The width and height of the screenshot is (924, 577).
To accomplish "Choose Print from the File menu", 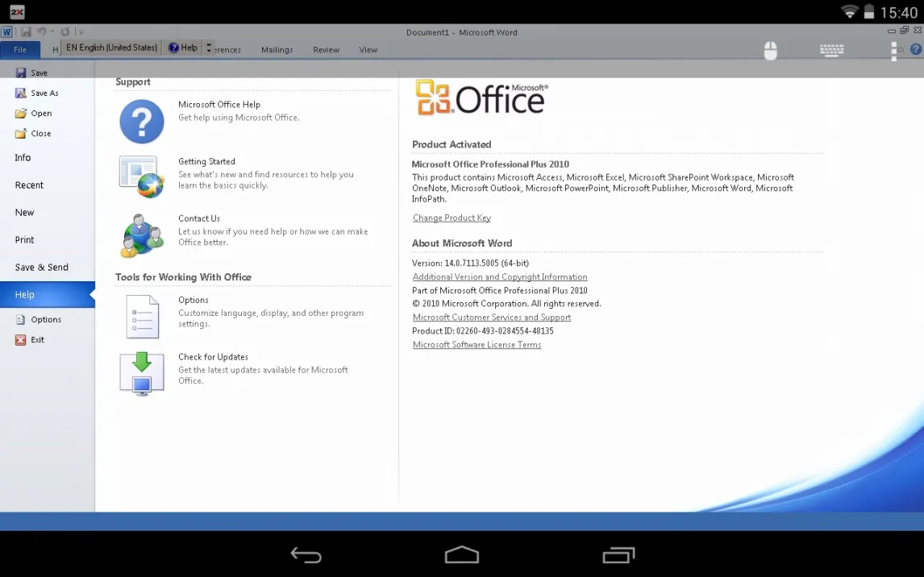I will (25, 240).
